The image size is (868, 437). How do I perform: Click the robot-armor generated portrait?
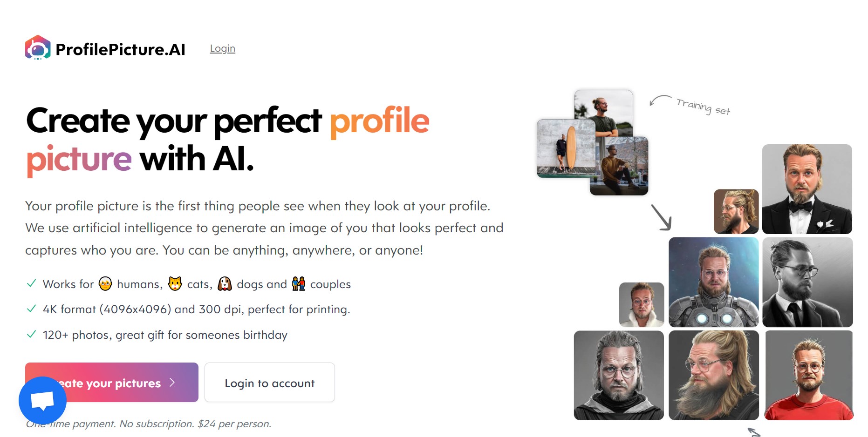pos(714,282)
